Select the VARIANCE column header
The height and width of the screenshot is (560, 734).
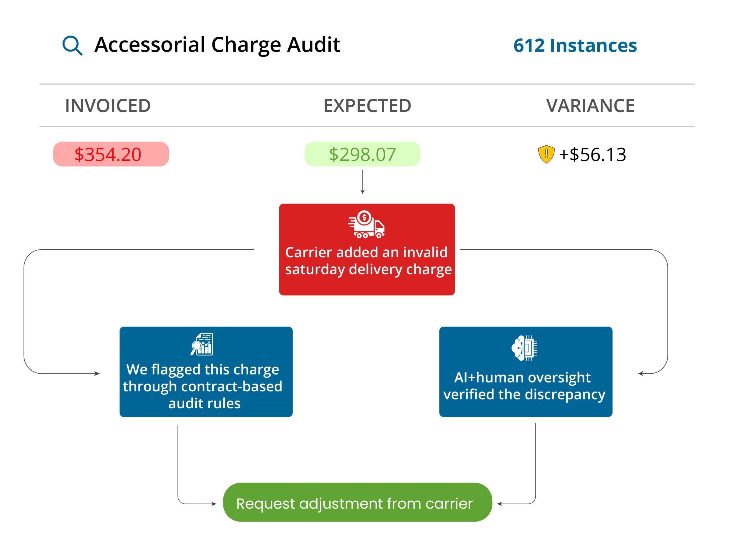pyautogui.click(x=590, y=106)
